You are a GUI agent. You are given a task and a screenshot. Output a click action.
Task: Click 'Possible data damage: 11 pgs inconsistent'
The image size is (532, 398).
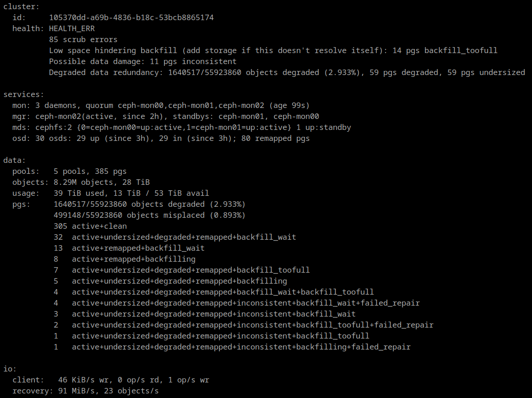click(142, 61)
